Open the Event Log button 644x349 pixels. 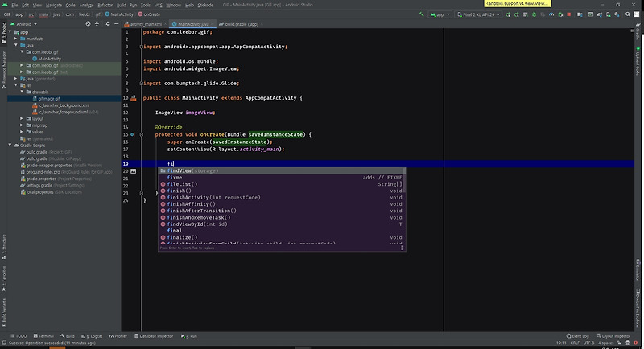point(578,335)
